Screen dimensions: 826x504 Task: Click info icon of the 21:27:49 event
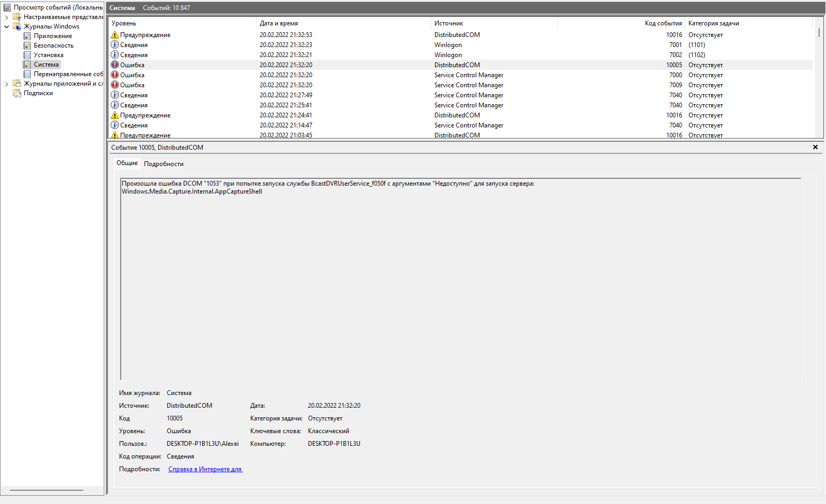pyautogui.click(x=115, y=95)
